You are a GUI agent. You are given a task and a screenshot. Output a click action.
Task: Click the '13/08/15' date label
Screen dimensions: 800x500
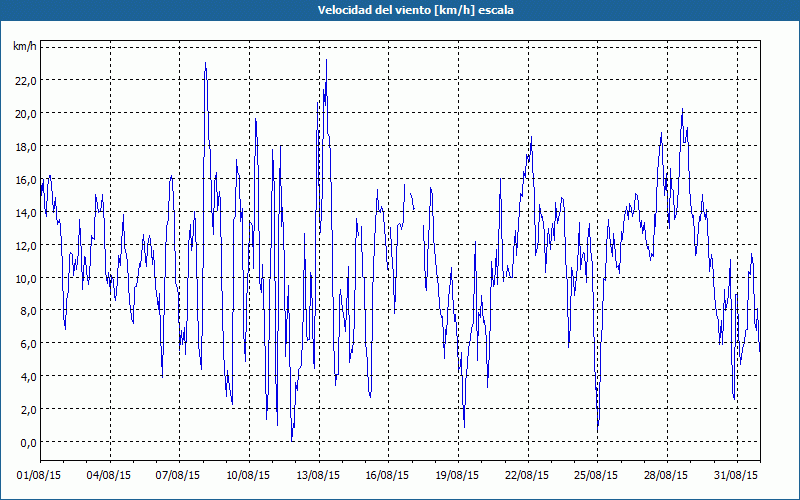[x=318, y=476]
